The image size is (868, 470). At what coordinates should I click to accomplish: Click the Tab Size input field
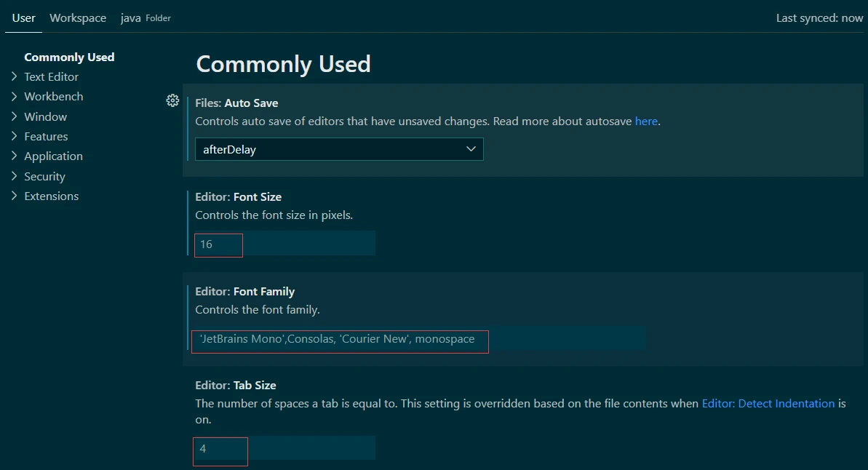click(x=284, y=449)
